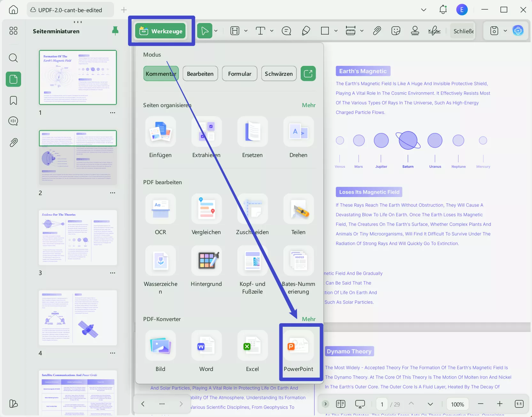Convert PDF to PowerPoint
This screenshot has height=417, width=532.
[298, 345]
